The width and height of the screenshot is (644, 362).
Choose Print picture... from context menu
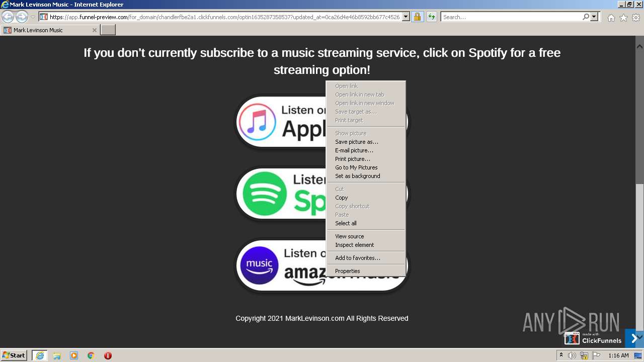pos(366,159)
